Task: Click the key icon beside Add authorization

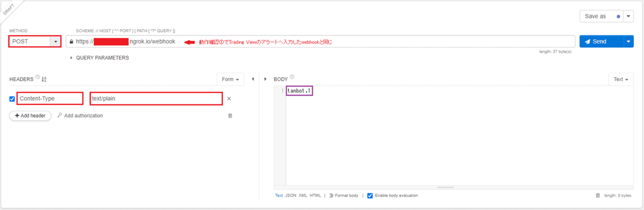Action: click(x=60, y=115)
